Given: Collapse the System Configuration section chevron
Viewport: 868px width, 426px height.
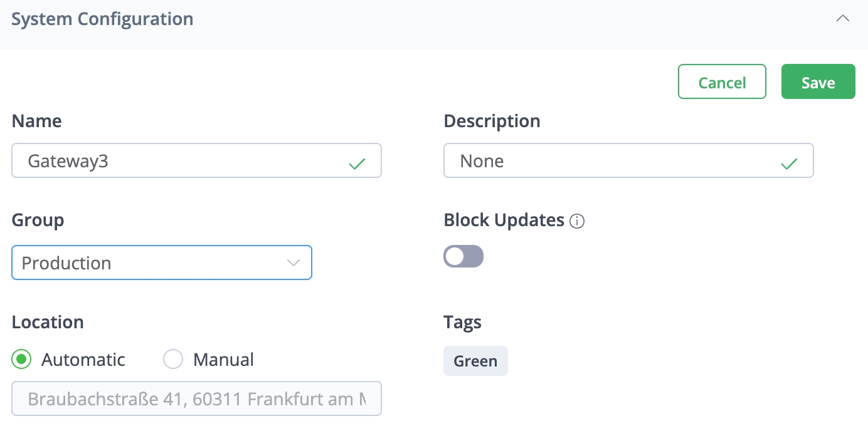Looking at the screenshot, I should (842, 19).
